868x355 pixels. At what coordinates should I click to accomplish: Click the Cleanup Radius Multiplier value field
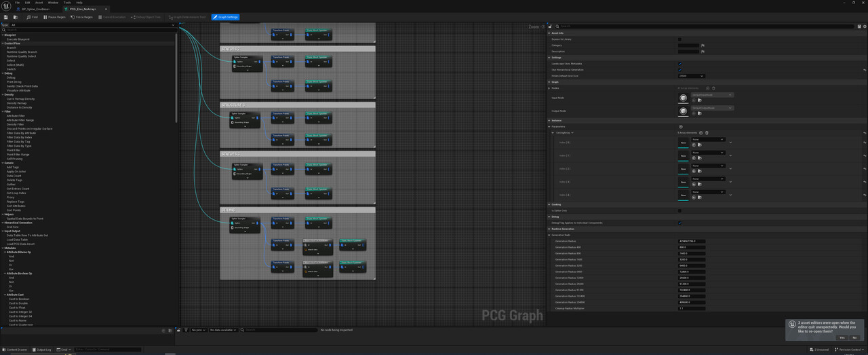point(691,308)
